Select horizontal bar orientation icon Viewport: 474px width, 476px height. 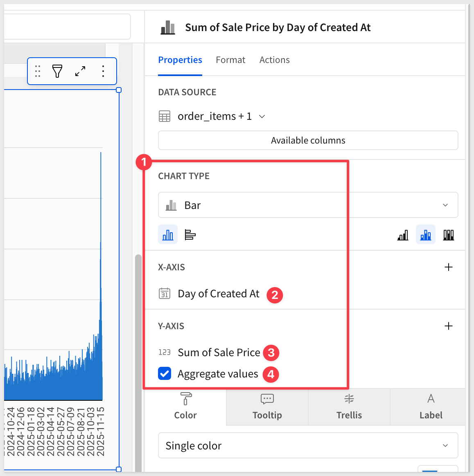pos(190,235)
